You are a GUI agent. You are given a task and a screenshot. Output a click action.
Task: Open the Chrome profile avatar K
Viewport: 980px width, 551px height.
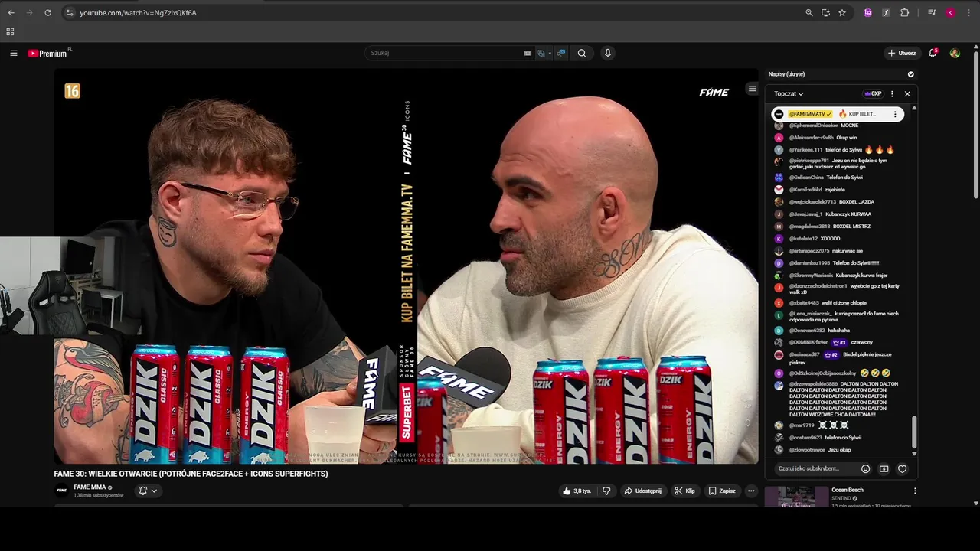click(950, 13)
